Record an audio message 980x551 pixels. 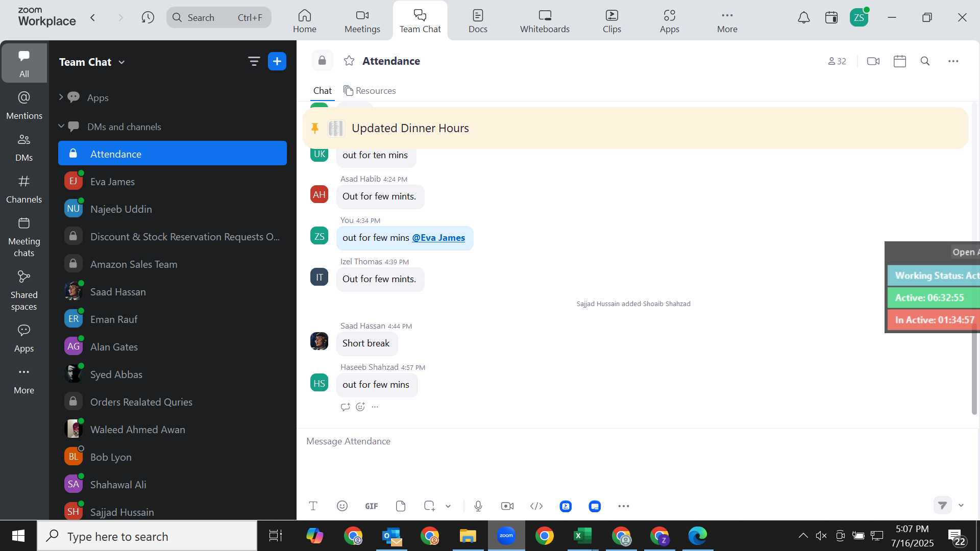478,506
